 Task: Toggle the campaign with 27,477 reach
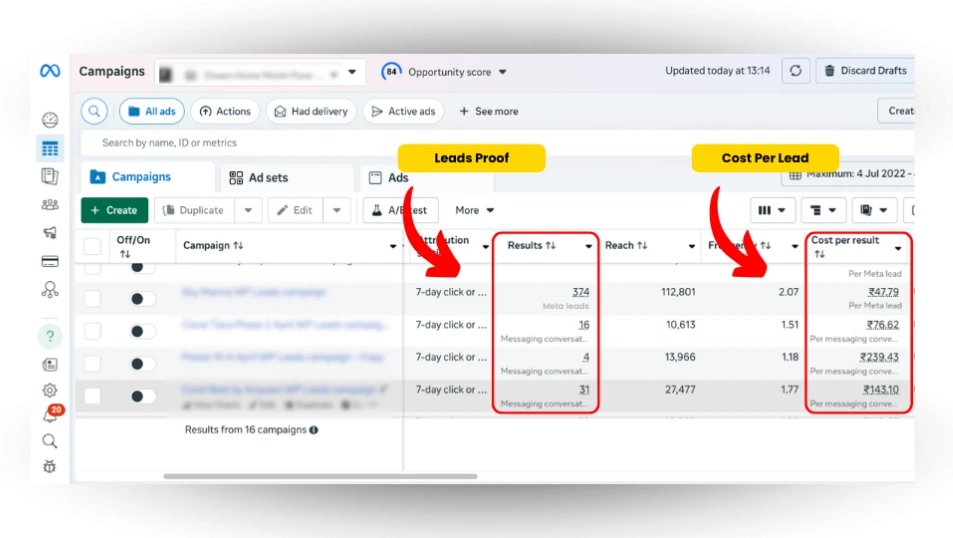(142, 396)
